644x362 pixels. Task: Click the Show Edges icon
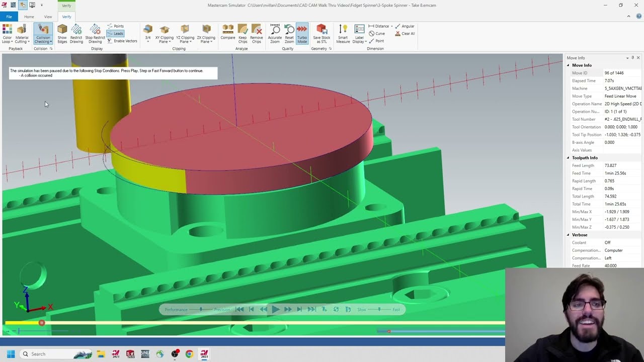point(62,30)
